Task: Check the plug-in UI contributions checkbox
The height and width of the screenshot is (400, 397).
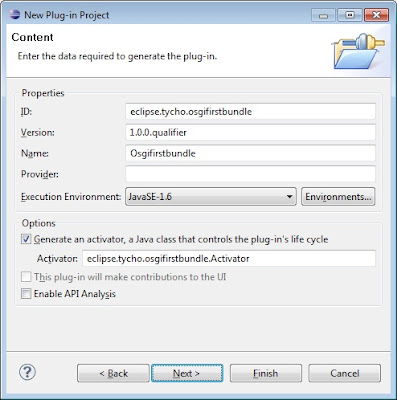Action: coord(26,277)
